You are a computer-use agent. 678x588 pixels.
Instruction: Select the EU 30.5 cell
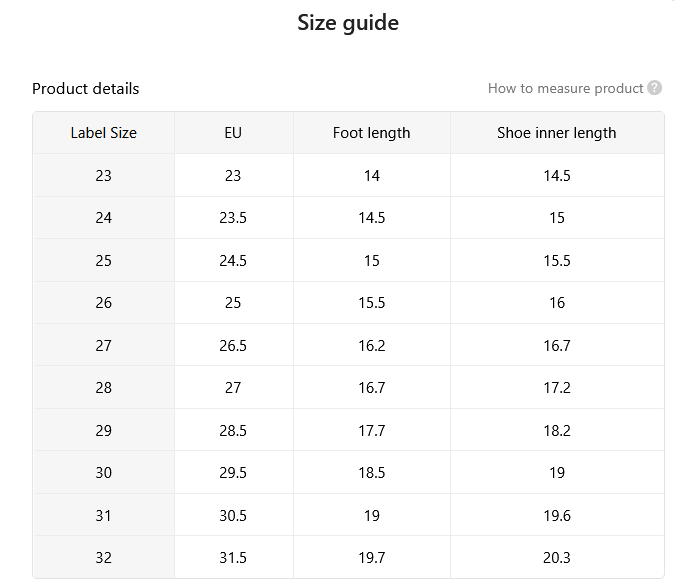pyautogui.click(x=233, y=515)
